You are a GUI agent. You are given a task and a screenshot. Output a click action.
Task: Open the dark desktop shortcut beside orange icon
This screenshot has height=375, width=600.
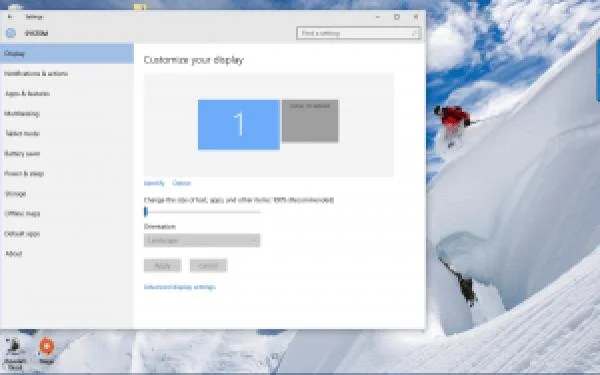click(x=15, y=347)
